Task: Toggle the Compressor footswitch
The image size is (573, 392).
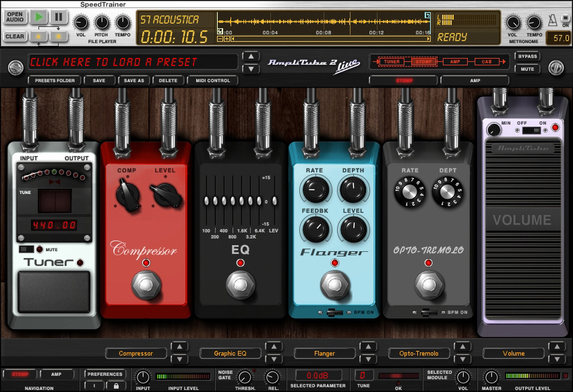Action: point(146,285)
